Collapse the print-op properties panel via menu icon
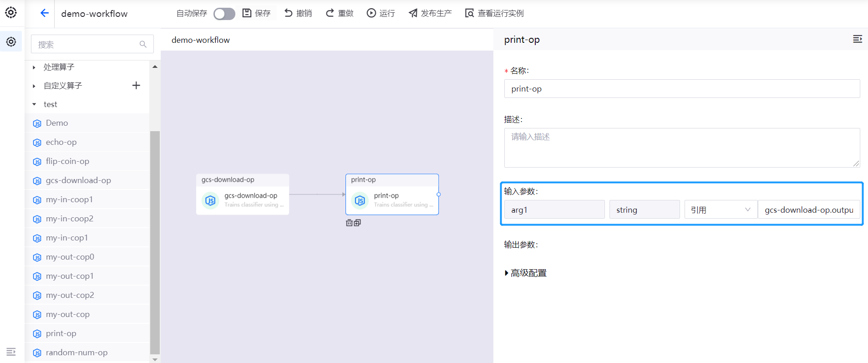This screenshot has width=868, height=363. (x=857, y=39)
